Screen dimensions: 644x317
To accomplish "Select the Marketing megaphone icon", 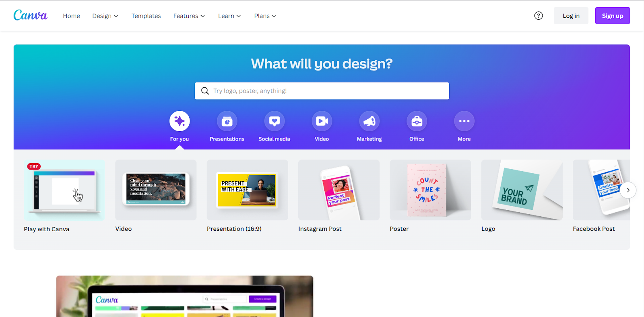I will click(x=369, y=121).
